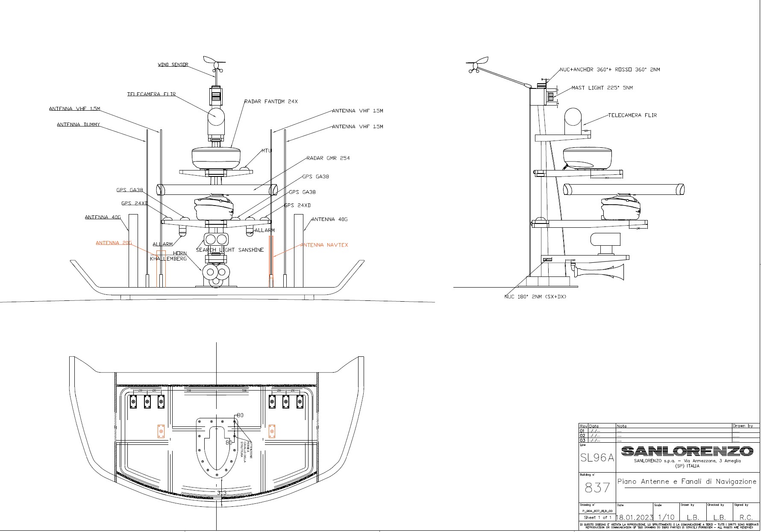Image resolution: width=761 pixels, height=532 pixels.
Task: Select the three-circle horn at front view base
Action: (x=216, y=273)
